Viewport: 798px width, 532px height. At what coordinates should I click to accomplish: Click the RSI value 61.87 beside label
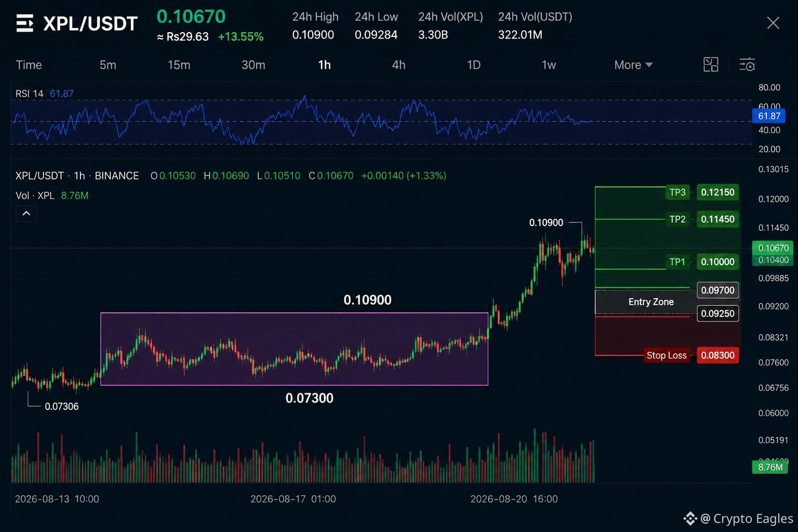click(x=62, y=94)
